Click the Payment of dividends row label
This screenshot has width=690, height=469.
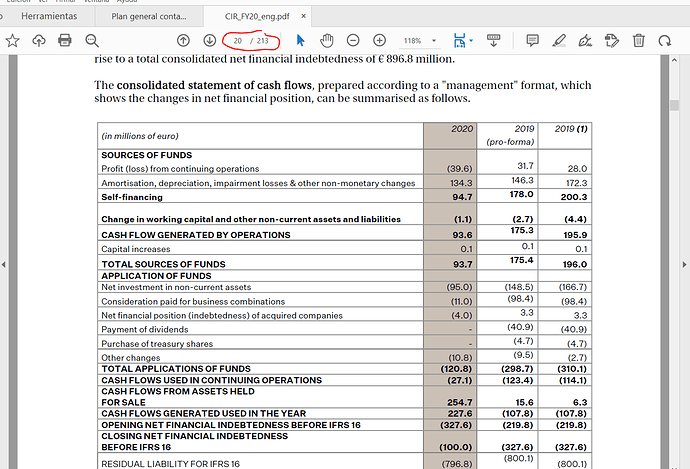click(x=145, y=330)
